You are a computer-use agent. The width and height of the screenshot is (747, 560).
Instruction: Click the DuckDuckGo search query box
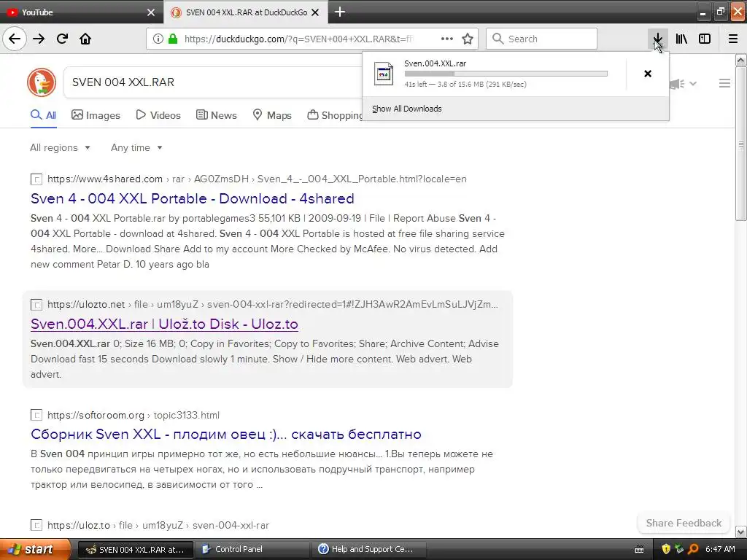pyautogui.click(x=214, y=82)
